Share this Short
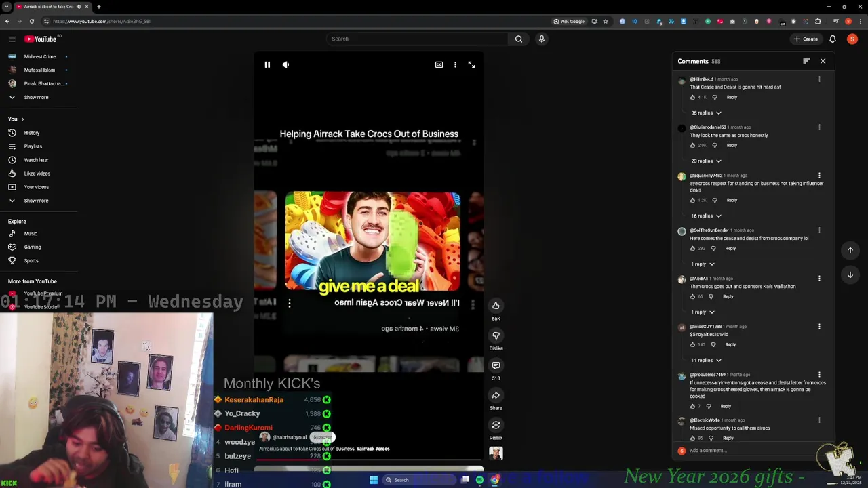This screenshot has height=488, width=868. coord(496,395)
